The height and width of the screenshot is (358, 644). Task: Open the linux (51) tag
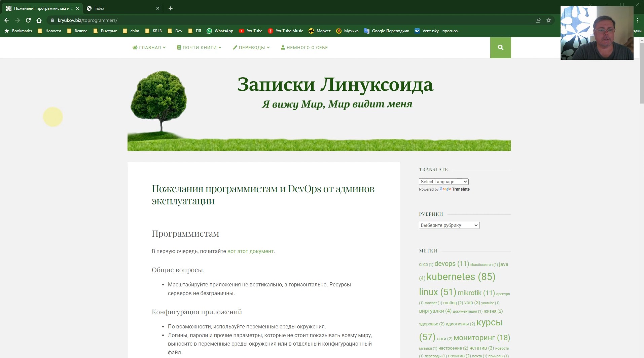pyautogui.click(x=437, y=292)
